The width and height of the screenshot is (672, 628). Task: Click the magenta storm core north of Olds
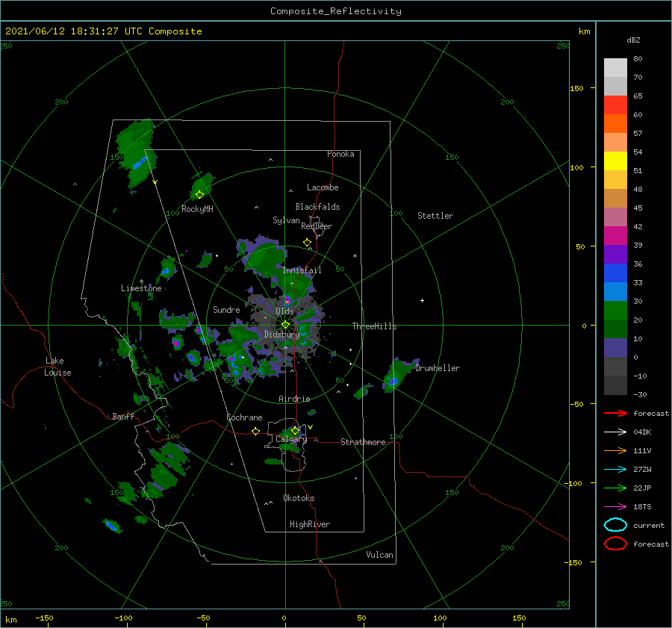[x=287, y=299]
